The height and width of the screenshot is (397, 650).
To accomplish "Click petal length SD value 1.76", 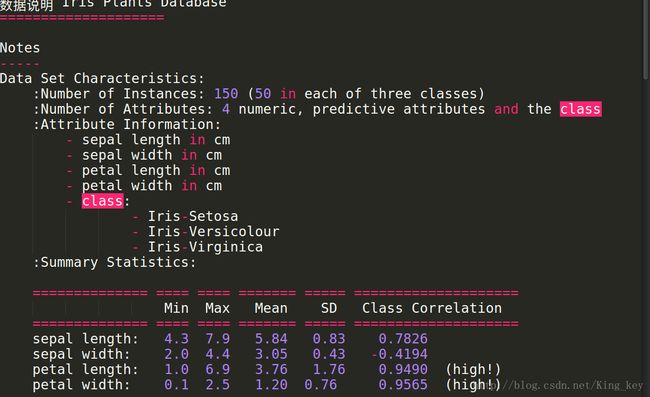I will [x=329, y=370].
